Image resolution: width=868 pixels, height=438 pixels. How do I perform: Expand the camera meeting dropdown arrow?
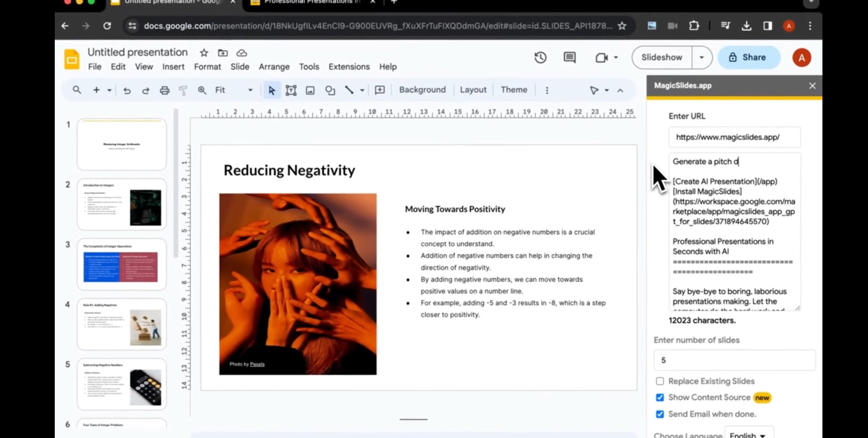[616, 58]
